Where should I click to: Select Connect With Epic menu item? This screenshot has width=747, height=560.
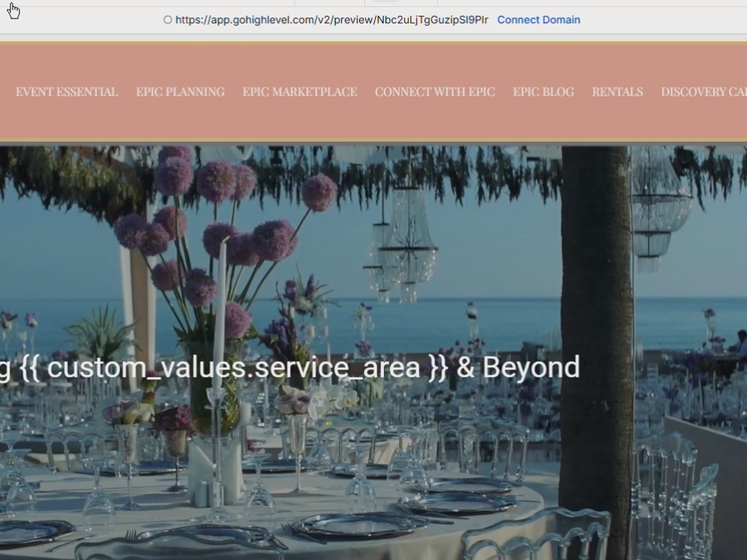coord(435,92)
